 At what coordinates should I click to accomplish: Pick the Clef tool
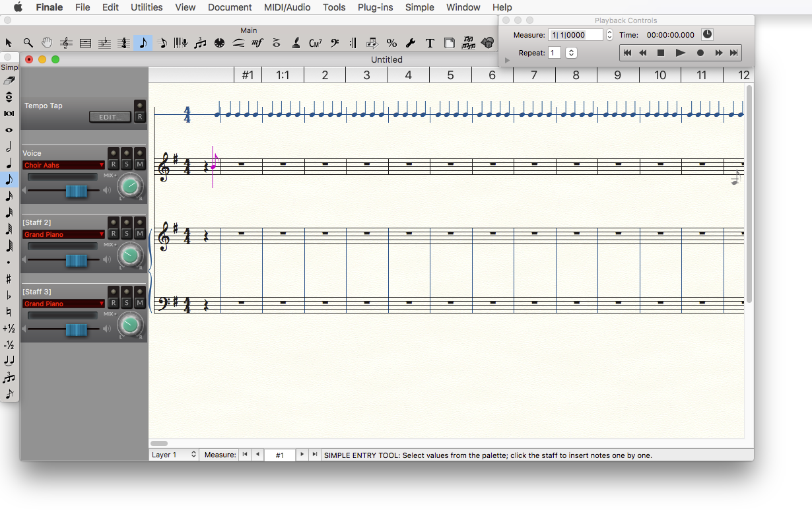(334, 43)
